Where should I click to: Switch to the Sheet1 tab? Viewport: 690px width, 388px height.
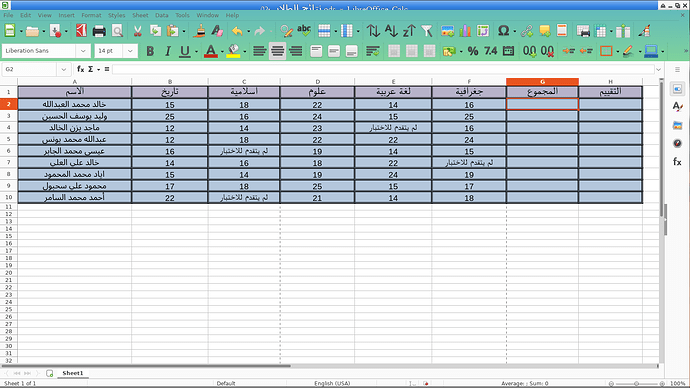point(73,373)
